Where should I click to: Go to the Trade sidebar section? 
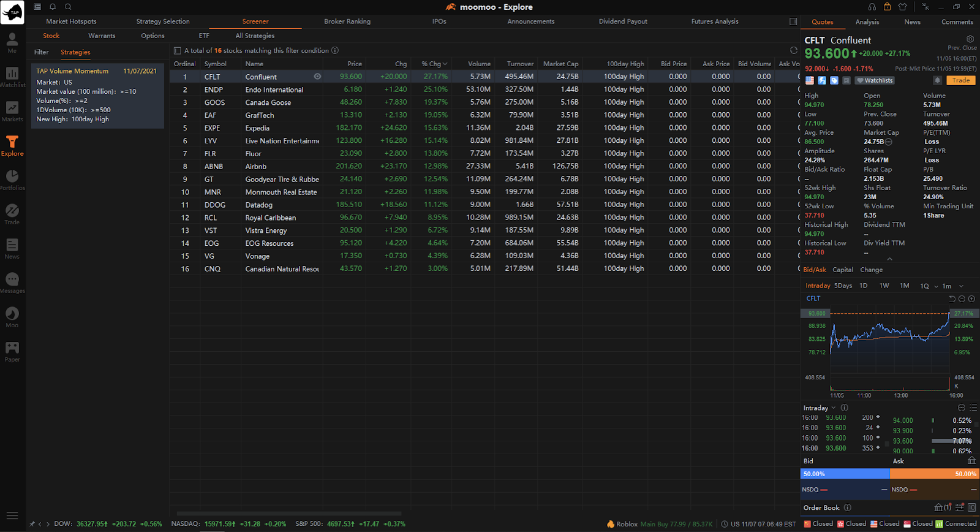(x=12, y=214)
